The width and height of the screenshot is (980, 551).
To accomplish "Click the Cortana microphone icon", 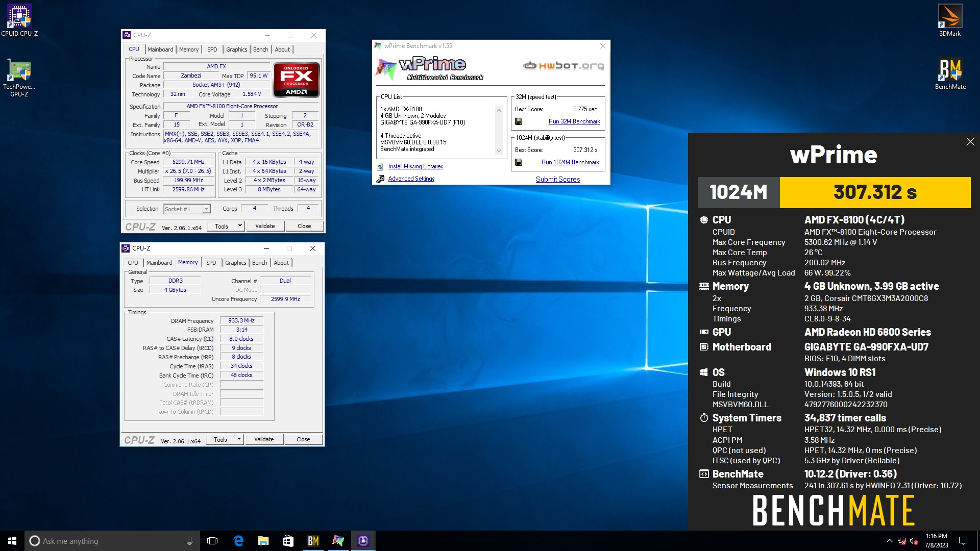I will (x=189, y=541).
